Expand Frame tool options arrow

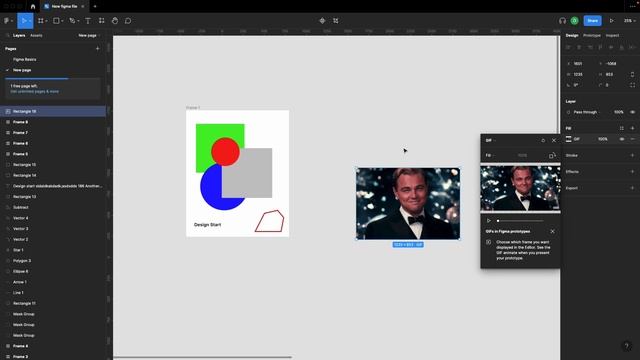pyautogui.click(x=46, y=21)
